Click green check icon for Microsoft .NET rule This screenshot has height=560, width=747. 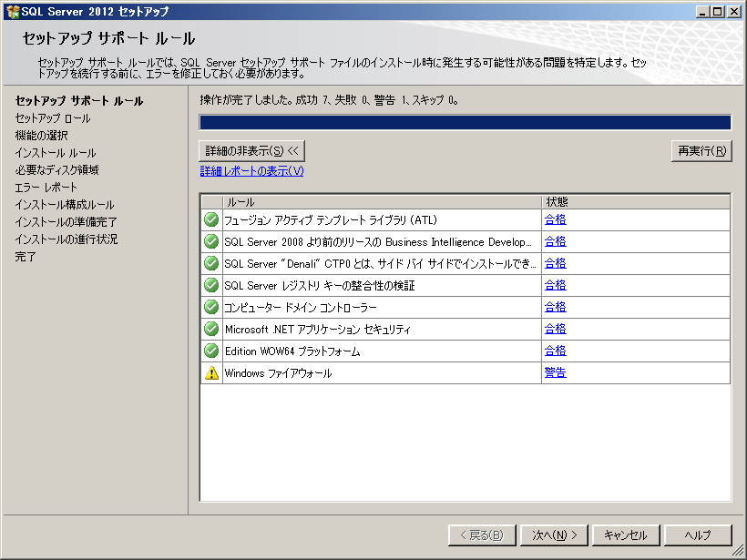click(211, 329)
